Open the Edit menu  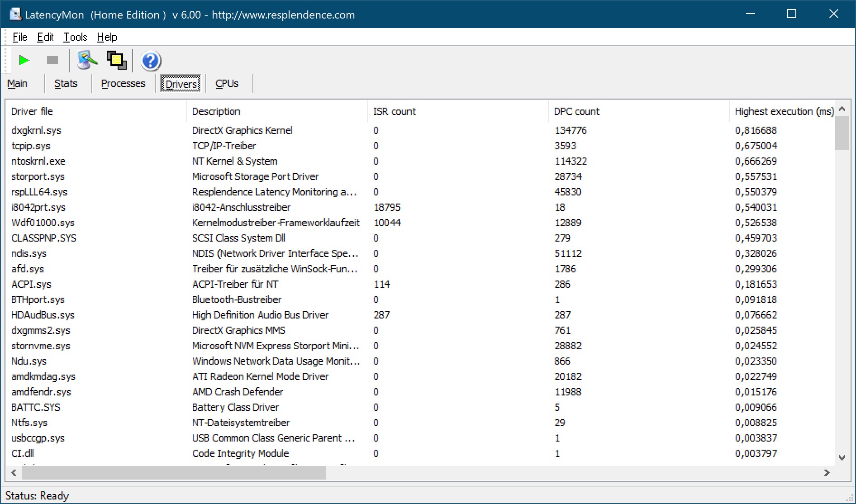coord(45,37)
